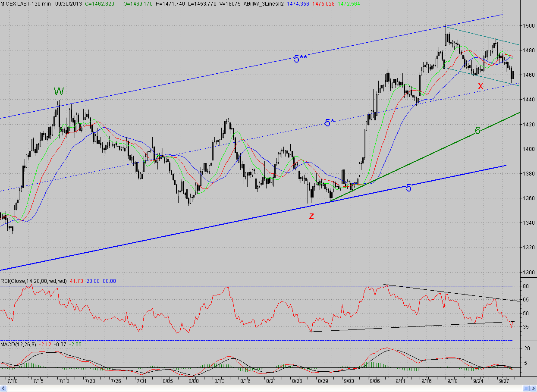Click the 8/05 date on the time axis
This screenshot has width=537, height=392.
(168, 381)
